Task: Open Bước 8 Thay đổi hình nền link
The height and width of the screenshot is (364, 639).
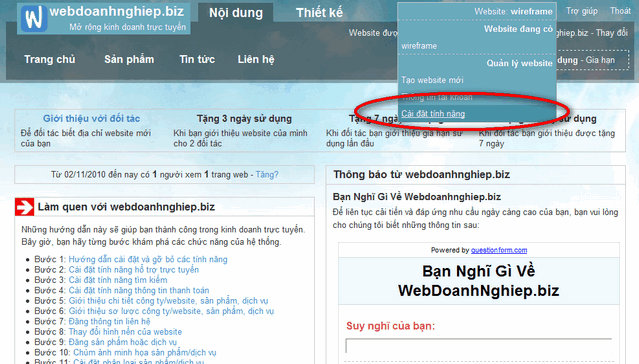Action: coord(125,332)
